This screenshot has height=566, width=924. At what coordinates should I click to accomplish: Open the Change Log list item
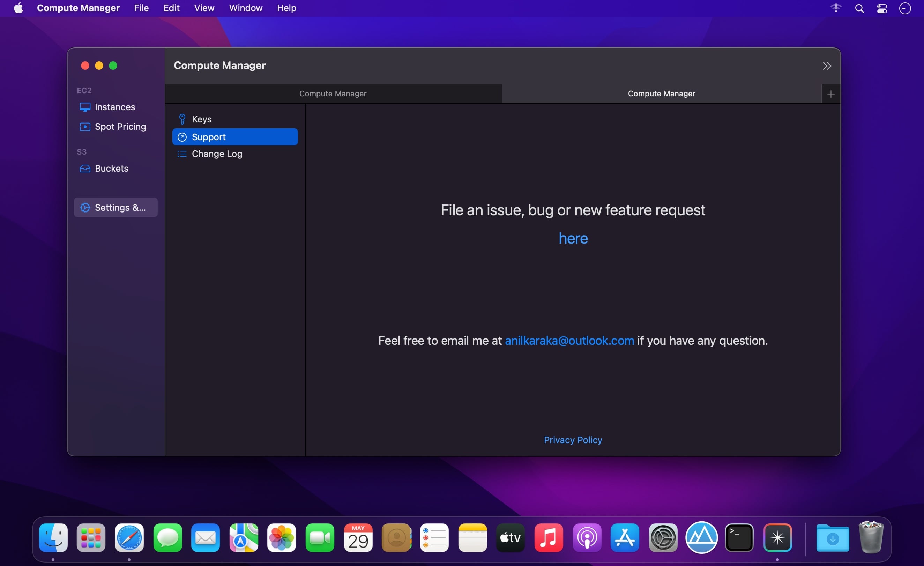tap(217, 154)
